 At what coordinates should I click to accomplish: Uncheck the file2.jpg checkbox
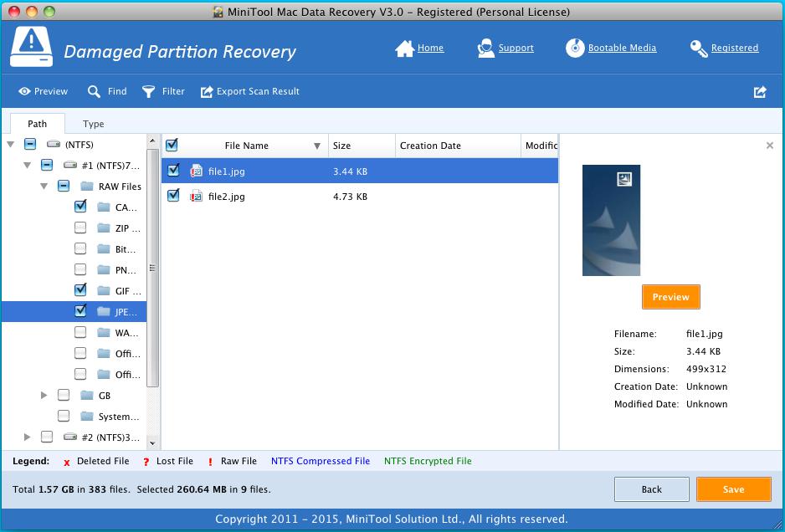tap(173, 195)
